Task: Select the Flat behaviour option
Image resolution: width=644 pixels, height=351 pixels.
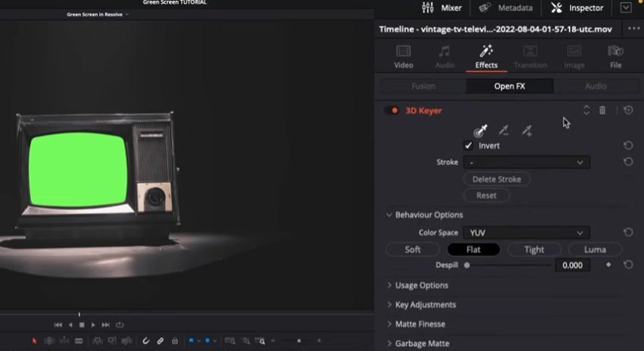Action: [474, 249]
